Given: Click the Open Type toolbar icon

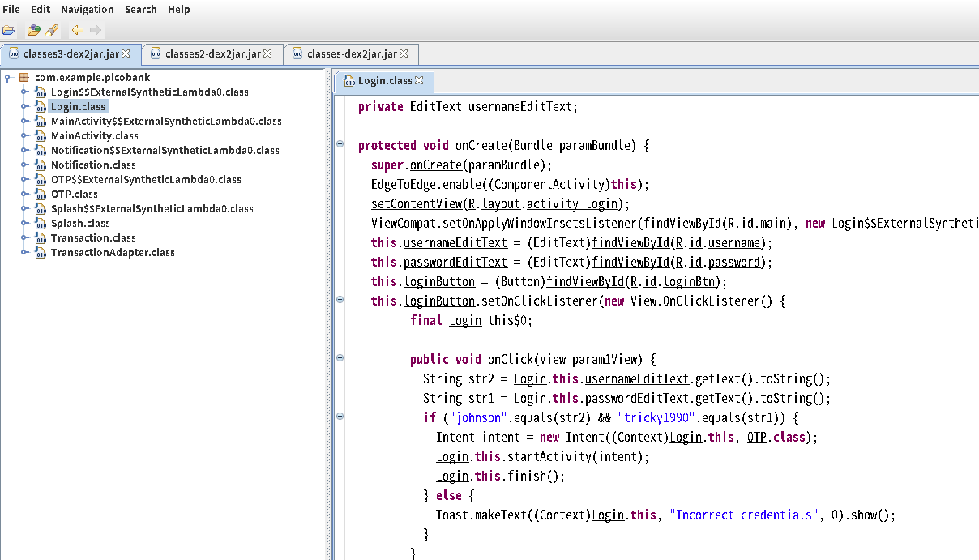Looking at the screenshot, I should pos(33,30).
